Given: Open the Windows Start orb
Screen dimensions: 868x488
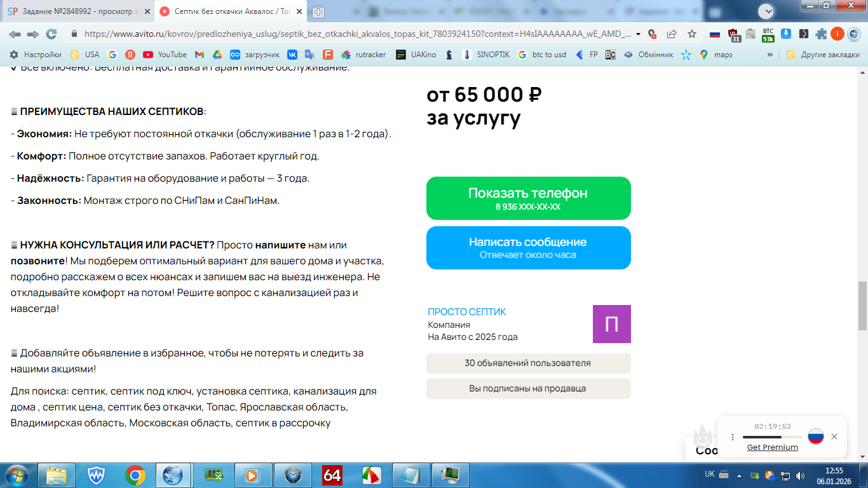Looking at the screenshot, I should [17, 475].
